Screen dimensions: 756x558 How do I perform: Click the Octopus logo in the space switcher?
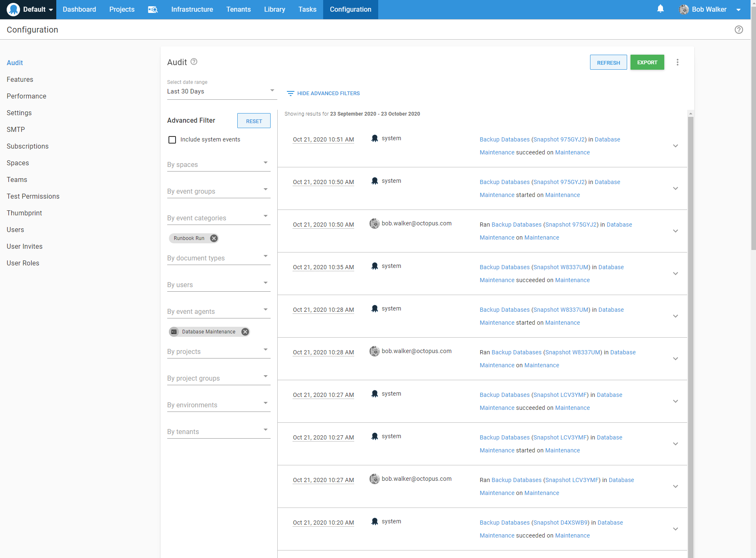click(x=13, y=9)
